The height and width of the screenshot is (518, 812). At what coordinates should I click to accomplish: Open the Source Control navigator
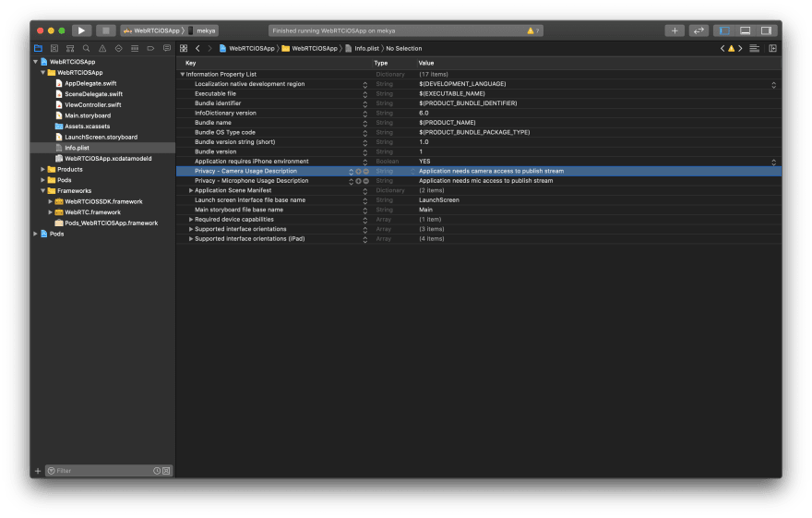coord(54,48)
